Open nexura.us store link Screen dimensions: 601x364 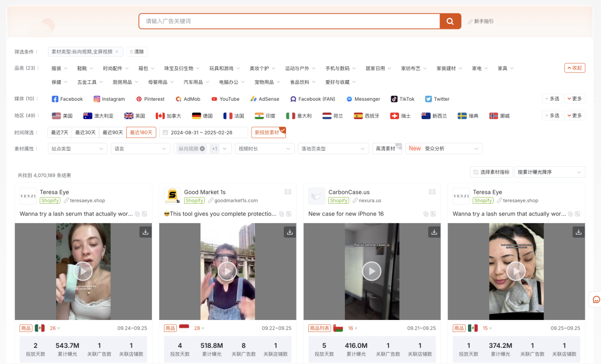click(x=370, y=200)
